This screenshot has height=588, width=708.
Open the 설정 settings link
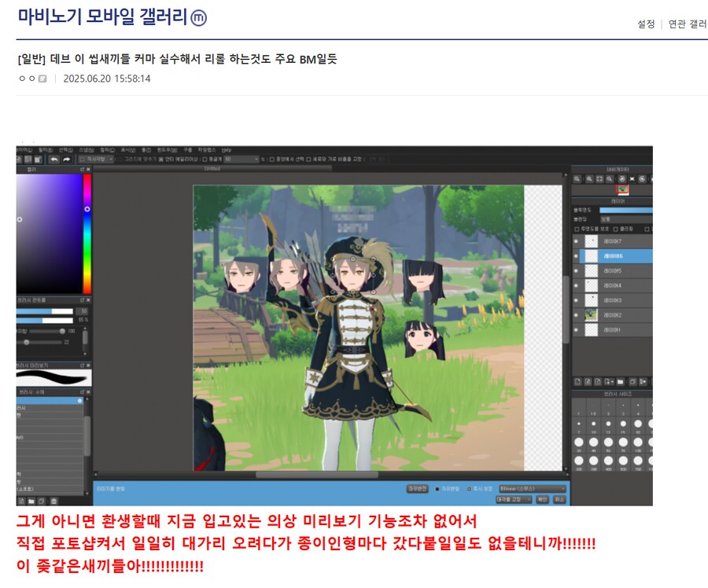tap(646, 24)
